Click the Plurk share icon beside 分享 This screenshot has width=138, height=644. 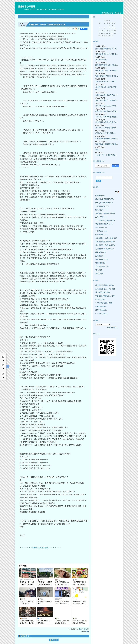coord(76,29)
